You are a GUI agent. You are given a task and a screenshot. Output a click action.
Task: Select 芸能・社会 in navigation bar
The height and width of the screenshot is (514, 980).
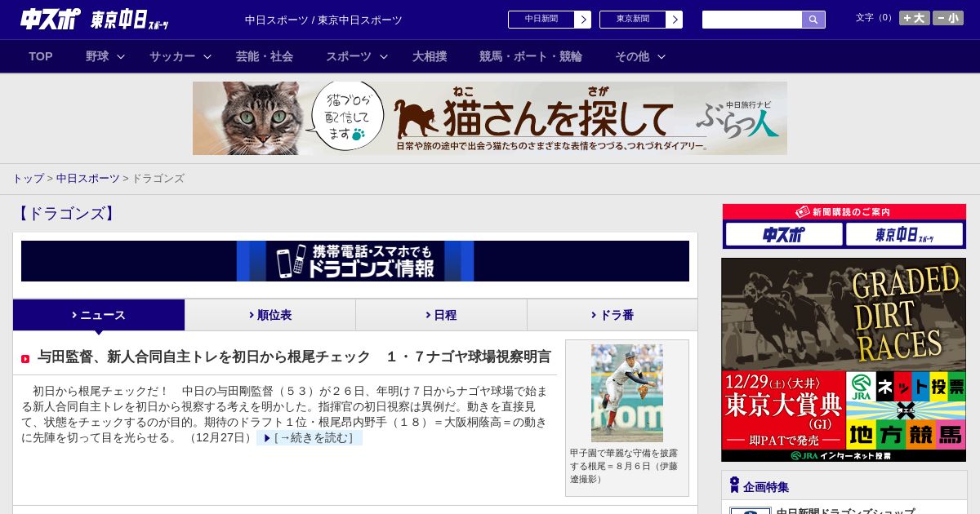(x=265, y=56)
